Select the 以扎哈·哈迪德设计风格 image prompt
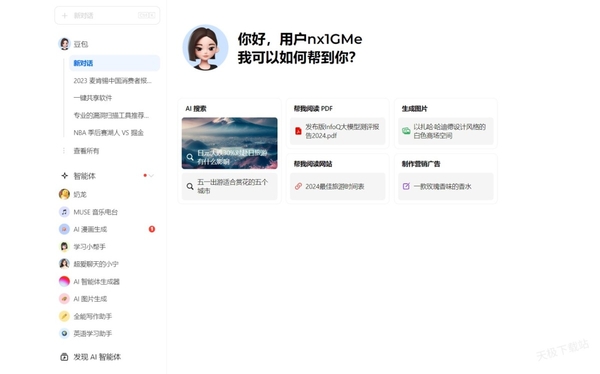600x374 pixels. (x=446, y=131)
